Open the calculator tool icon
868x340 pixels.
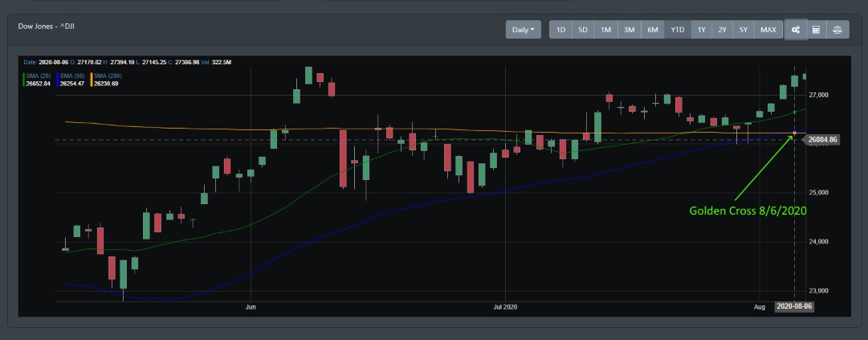pos(816,30)
